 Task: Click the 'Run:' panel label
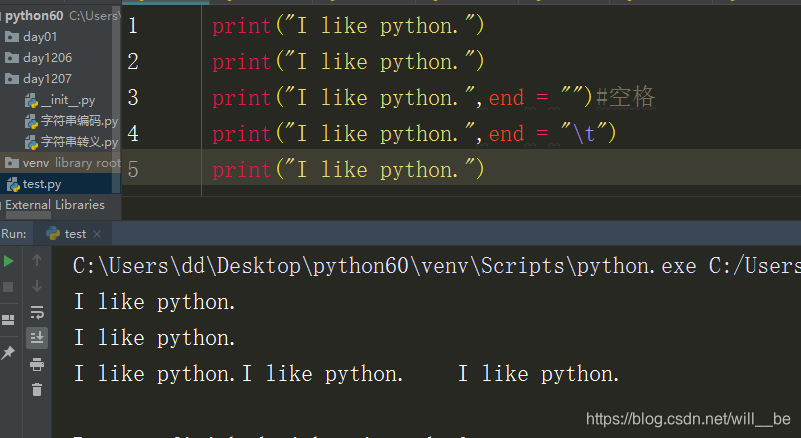(14, 234)
